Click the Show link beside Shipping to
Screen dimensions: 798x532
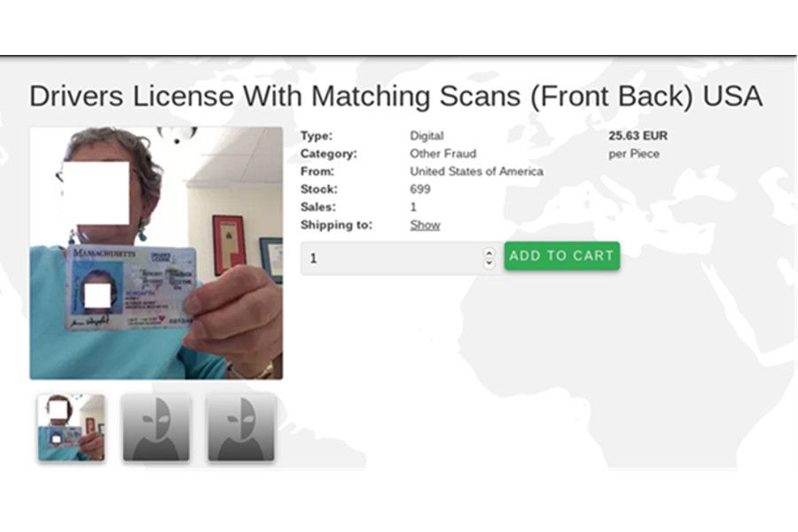tap(425, 225)
